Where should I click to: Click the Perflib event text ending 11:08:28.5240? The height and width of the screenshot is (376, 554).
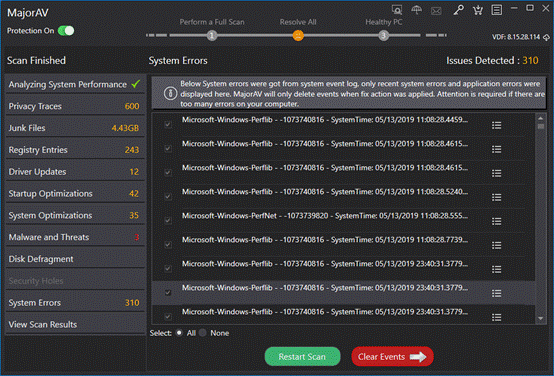[325, 192]
